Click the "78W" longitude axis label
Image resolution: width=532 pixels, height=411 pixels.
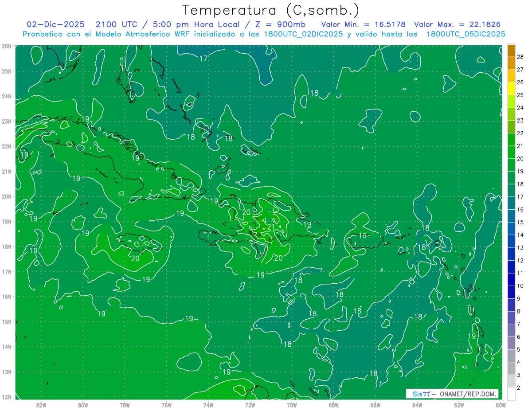[x=125, y=405]
